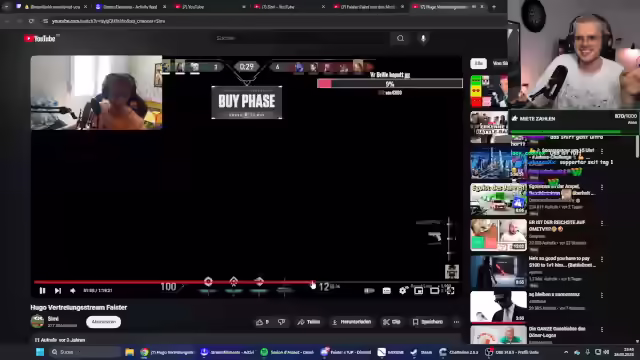Open the OBS taskbar item
This screenshot has width=640, height=360.
coord(512,352)
